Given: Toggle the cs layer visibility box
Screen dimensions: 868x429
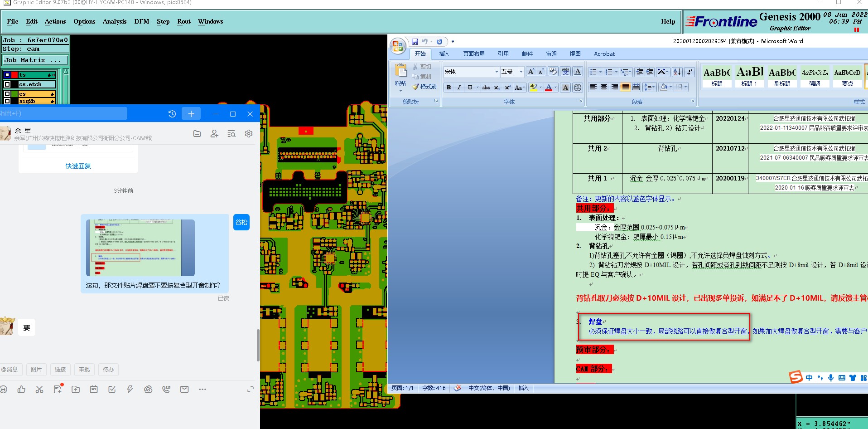Looking at the screenshot, I should 7,94.
